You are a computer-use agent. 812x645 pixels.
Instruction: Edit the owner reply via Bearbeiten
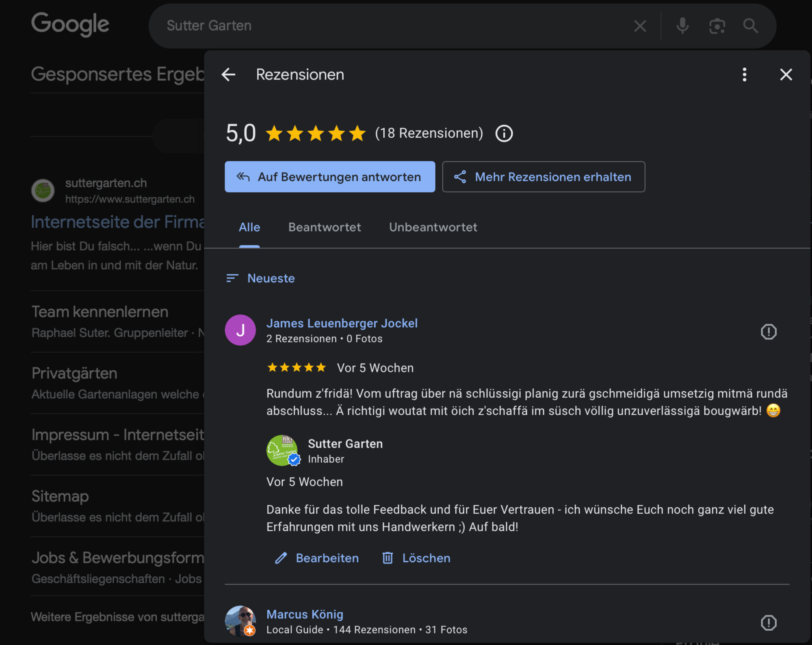coord(317,558)
